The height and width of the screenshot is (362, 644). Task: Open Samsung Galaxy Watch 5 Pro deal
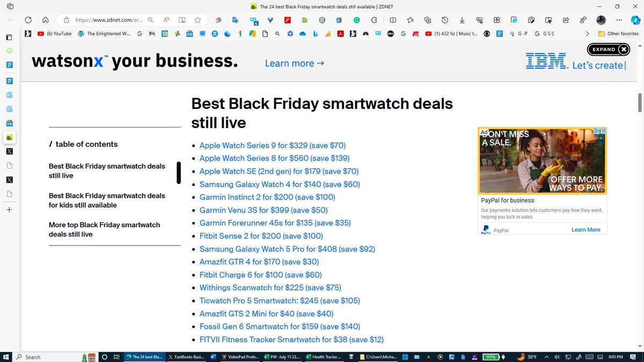(x=287, y=249)
